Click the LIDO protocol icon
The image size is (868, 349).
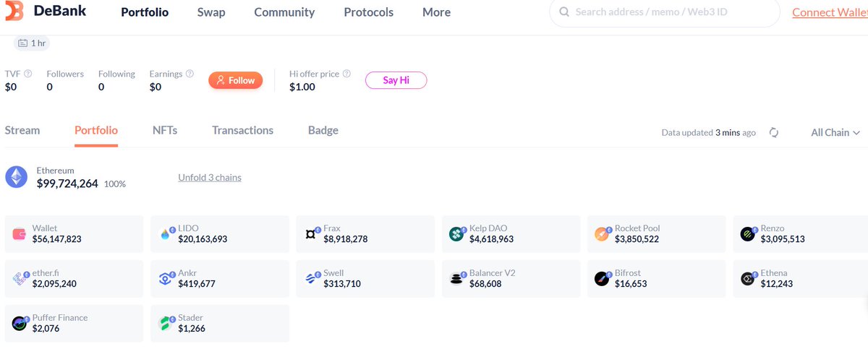pos(166,234)
